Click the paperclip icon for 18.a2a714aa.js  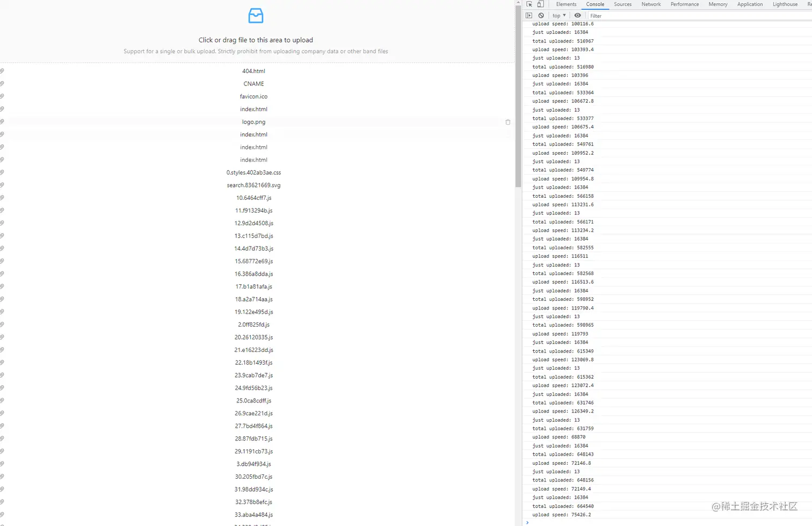pos(2,299)
